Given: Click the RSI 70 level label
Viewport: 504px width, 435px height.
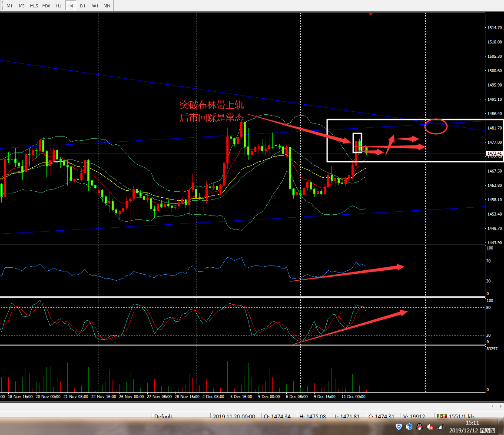Looking at the screenshot, I should pyautogui.click(x=488, y=261).
